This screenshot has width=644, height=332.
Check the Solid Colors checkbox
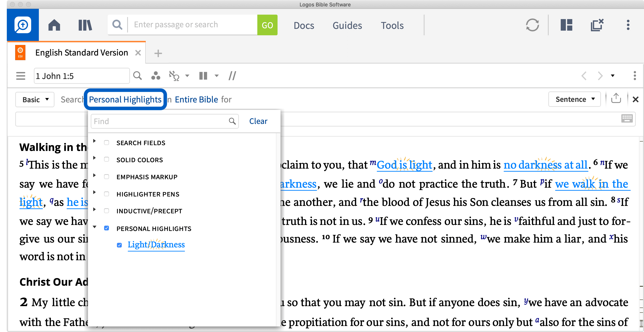tap(107, 160)
